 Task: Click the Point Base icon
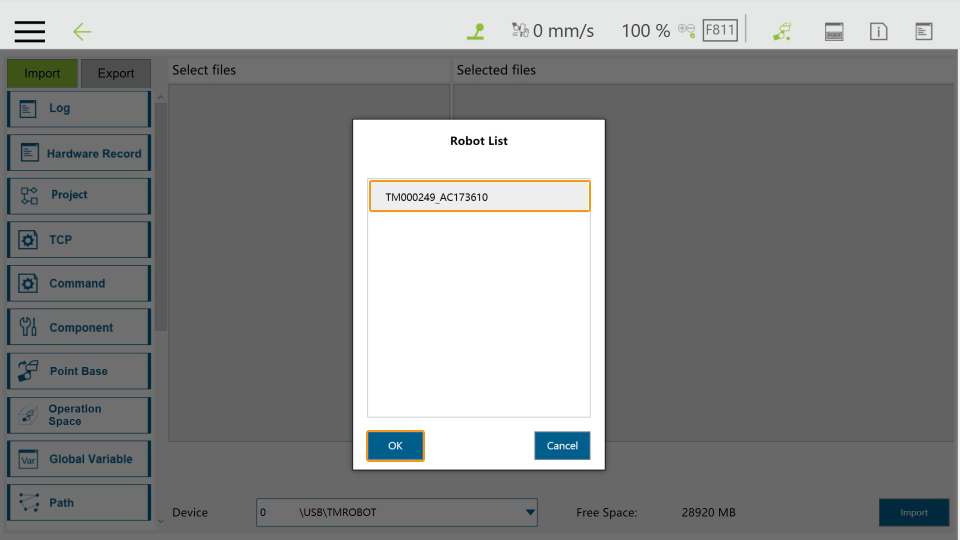click(x=28, y=371)
